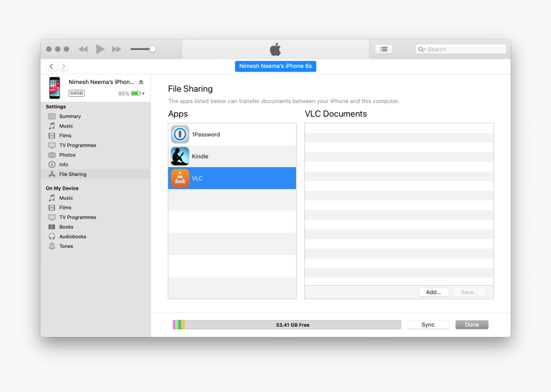
Task: Open the list view button in toolbar
Action: [383, 49]
